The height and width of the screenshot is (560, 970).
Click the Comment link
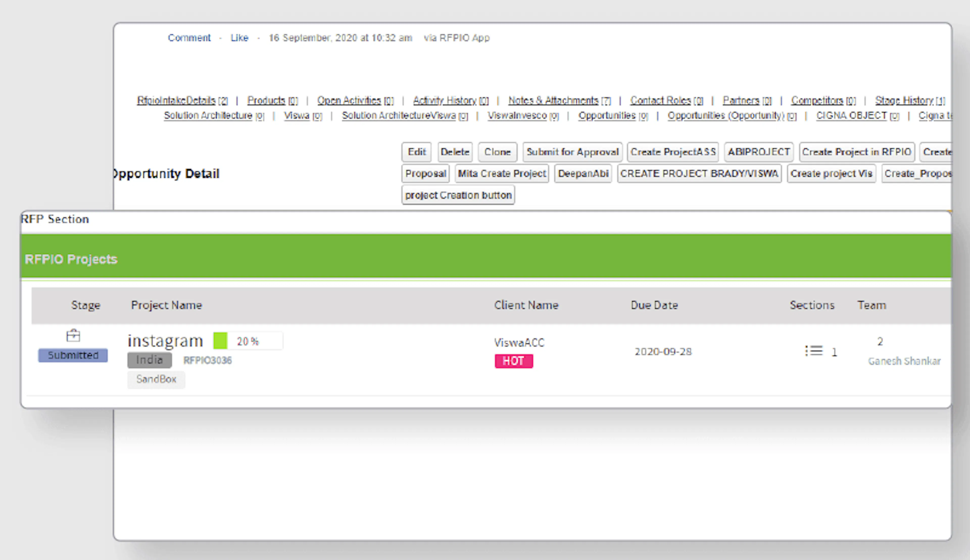189,38
